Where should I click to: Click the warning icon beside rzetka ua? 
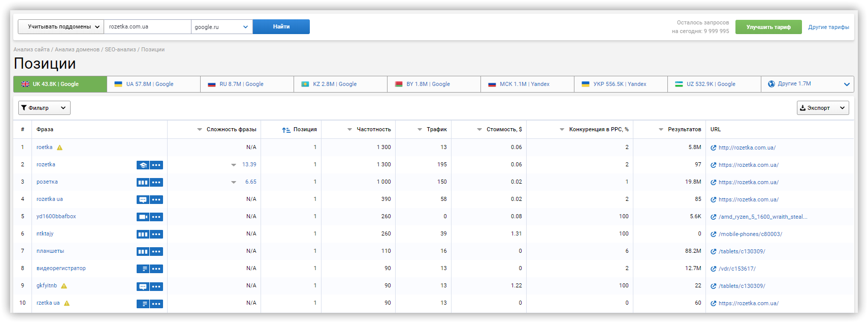coord(67,303)
